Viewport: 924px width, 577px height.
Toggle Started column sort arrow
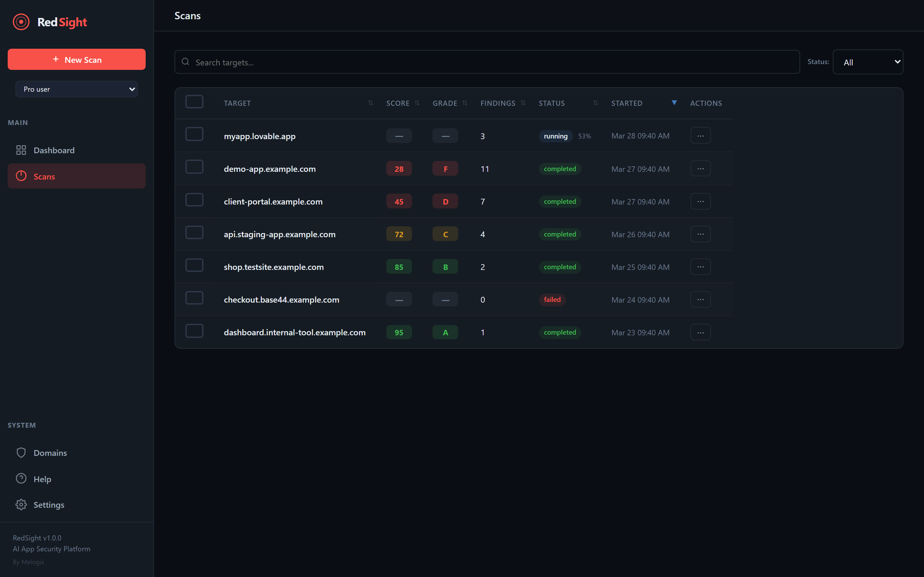(x=674, y=103)
